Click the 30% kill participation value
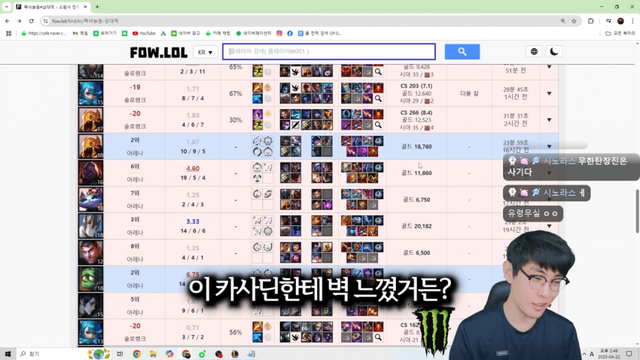 (x=236, y=120)
